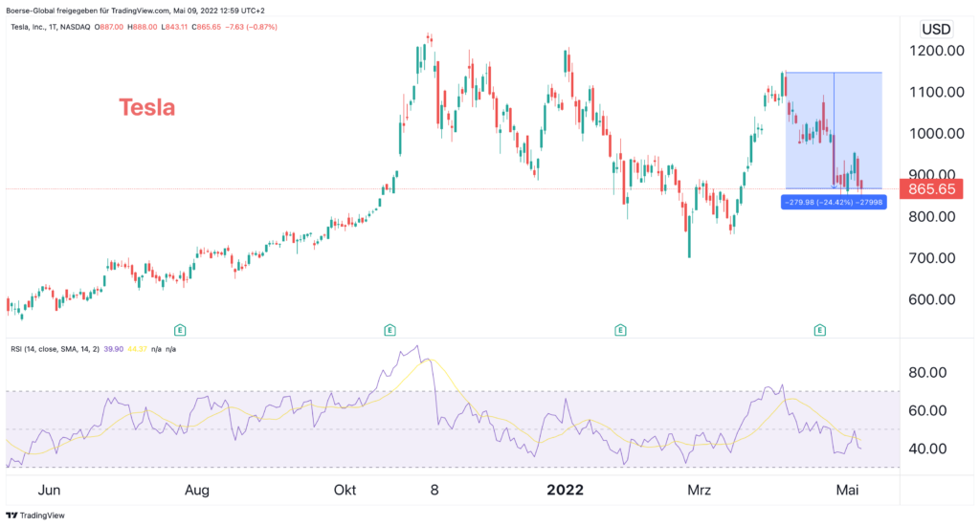Click the red 865.65 current price tag
This screenshot has width=980, height=526.
930,189
